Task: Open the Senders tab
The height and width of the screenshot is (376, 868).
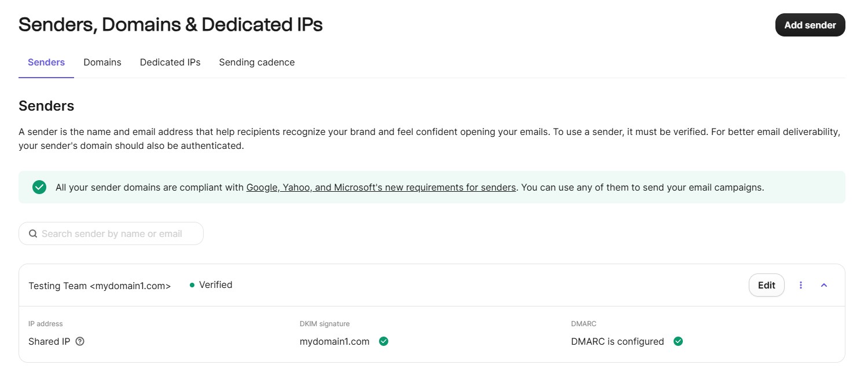Action: (46, 62)
